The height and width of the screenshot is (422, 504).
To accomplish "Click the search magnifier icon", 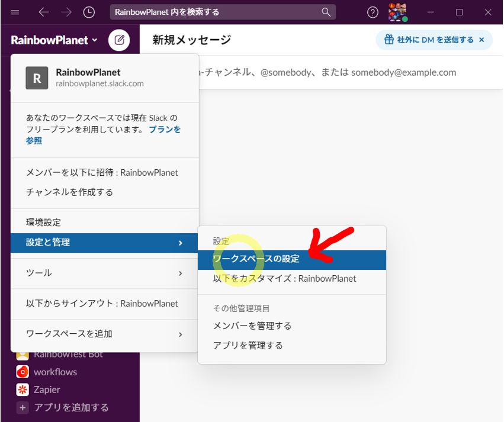I will (x=326, y=12).
